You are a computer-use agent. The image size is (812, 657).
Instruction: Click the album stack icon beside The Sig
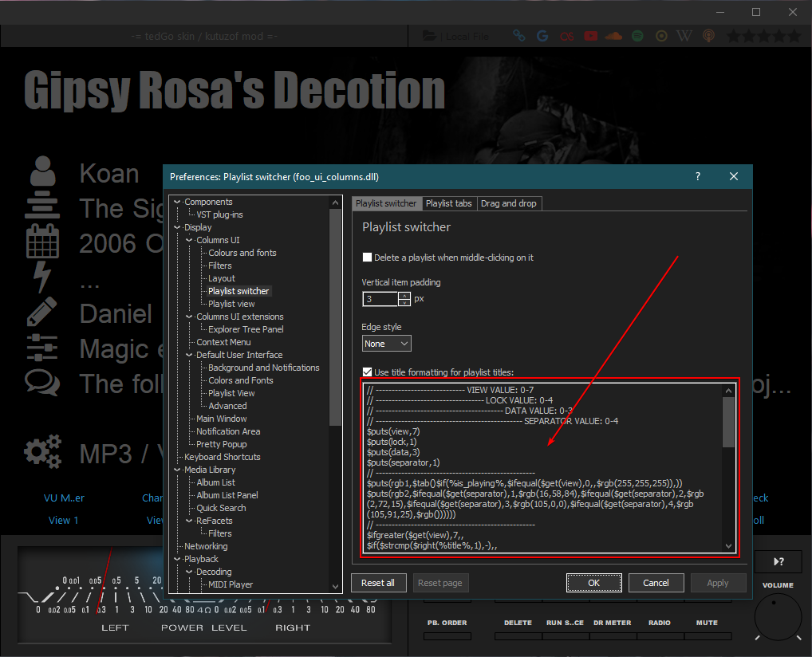pyautogui.click(x=42, y=206)
